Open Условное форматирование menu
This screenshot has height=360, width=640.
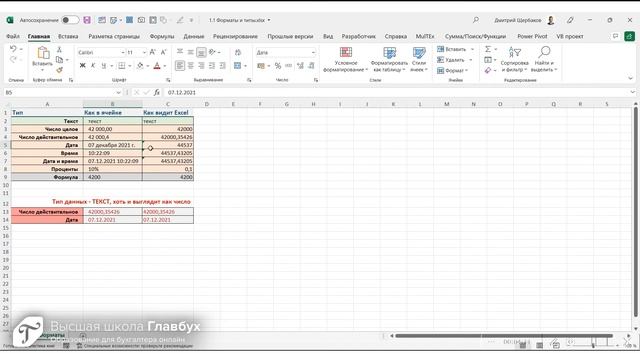pos(346,60)
